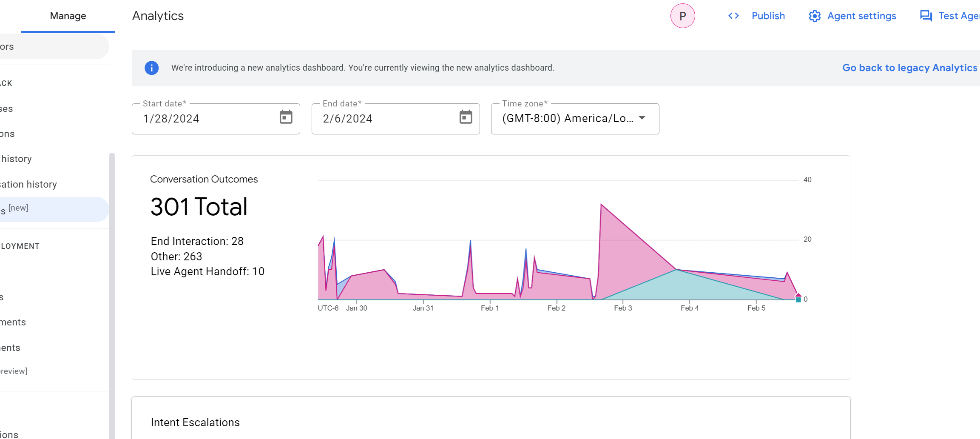
Task: Click 'End Interaction: 28' text
Action: (197, 241)
